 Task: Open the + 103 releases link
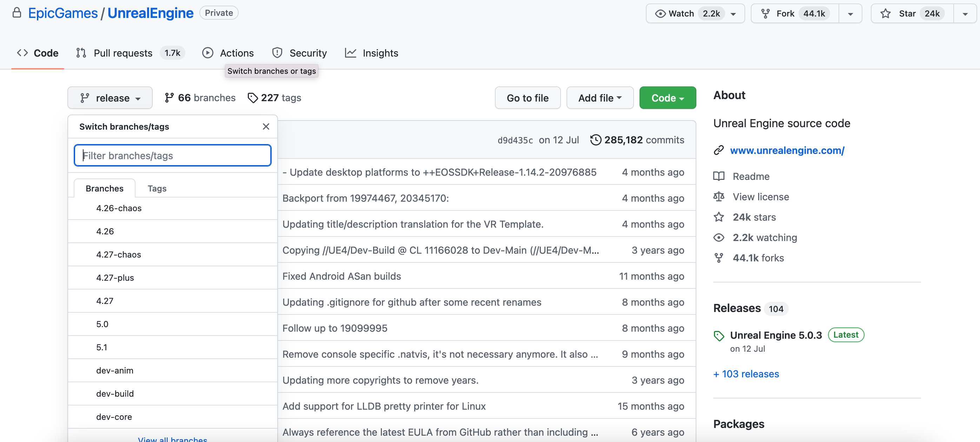pyautogui.click(x=746, y=374)
